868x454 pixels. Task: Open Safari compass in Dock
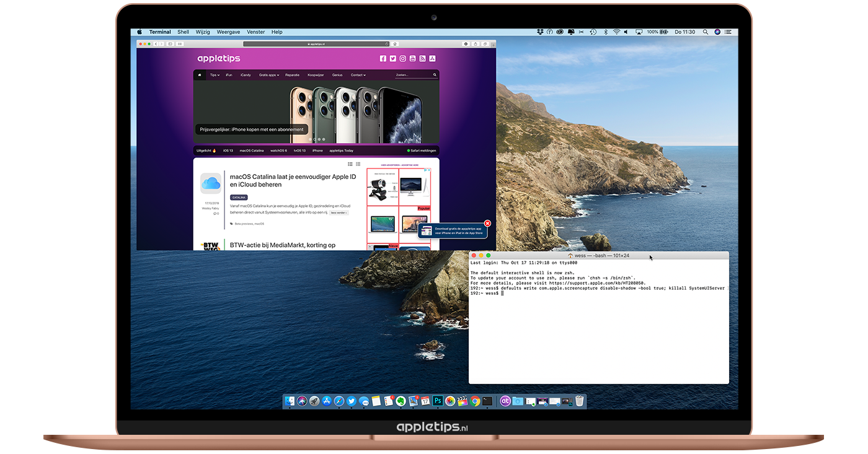click(x=339, y=401)
